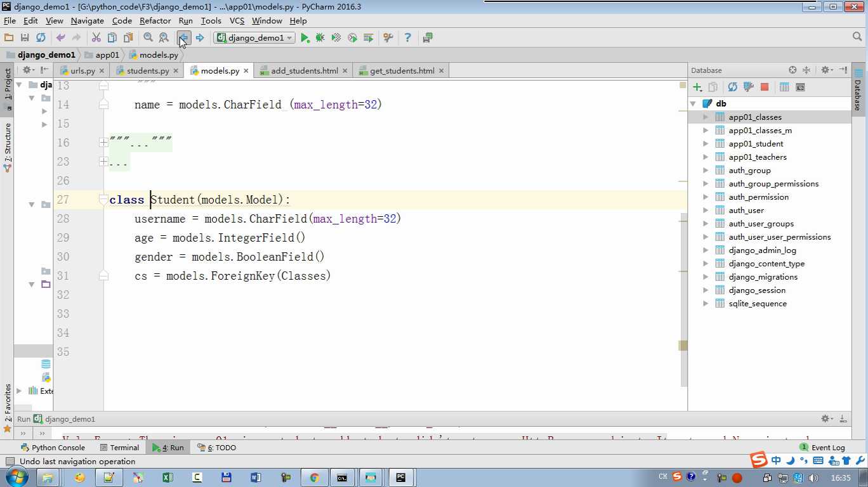Open table editor grid icon

[x=784, y=87]
